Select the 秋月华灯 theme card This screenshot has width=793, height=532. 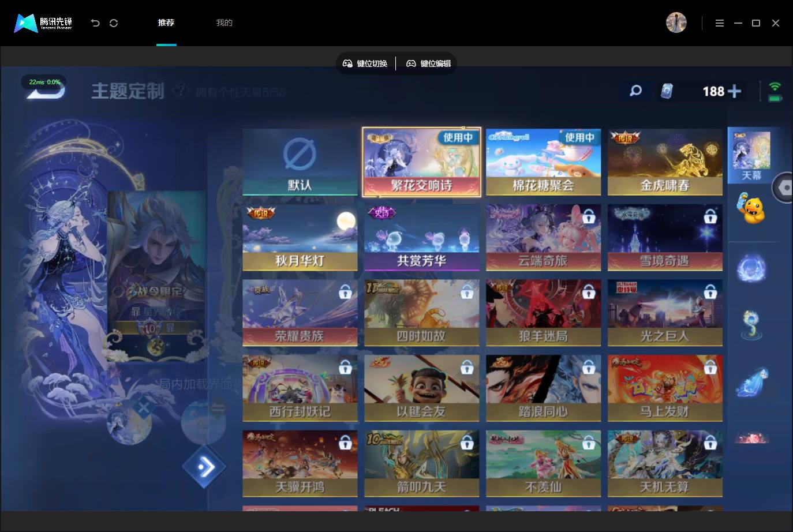coord(300,237)
